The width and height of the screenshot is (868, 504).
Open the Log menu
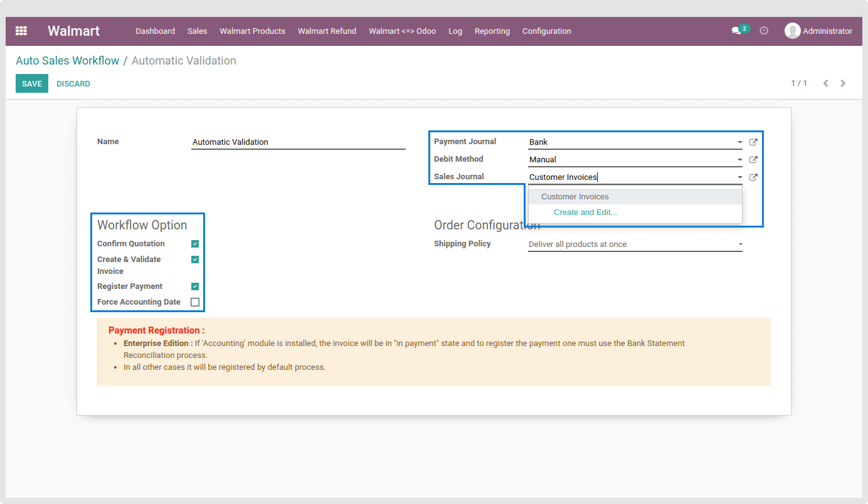pos(455,31)
